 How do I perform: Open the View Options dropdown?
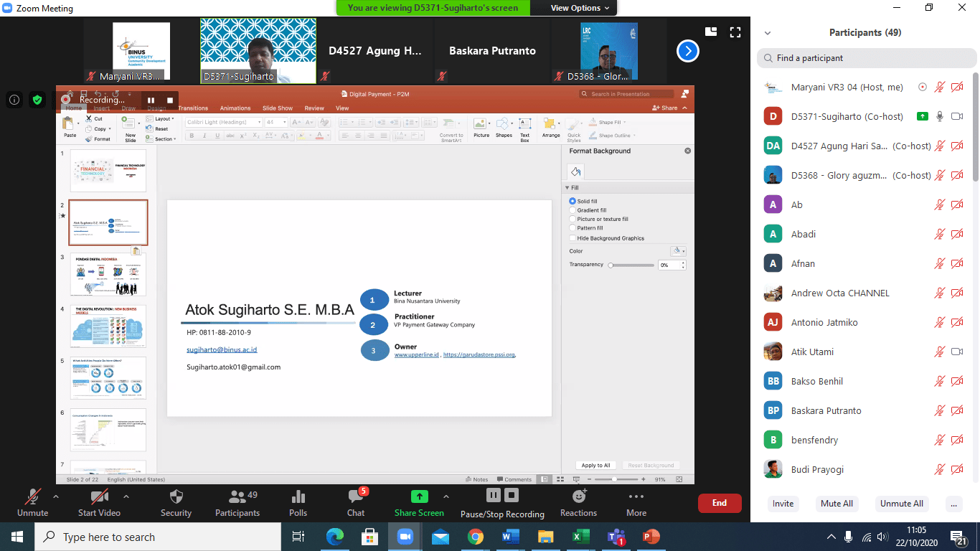(580, 8)
